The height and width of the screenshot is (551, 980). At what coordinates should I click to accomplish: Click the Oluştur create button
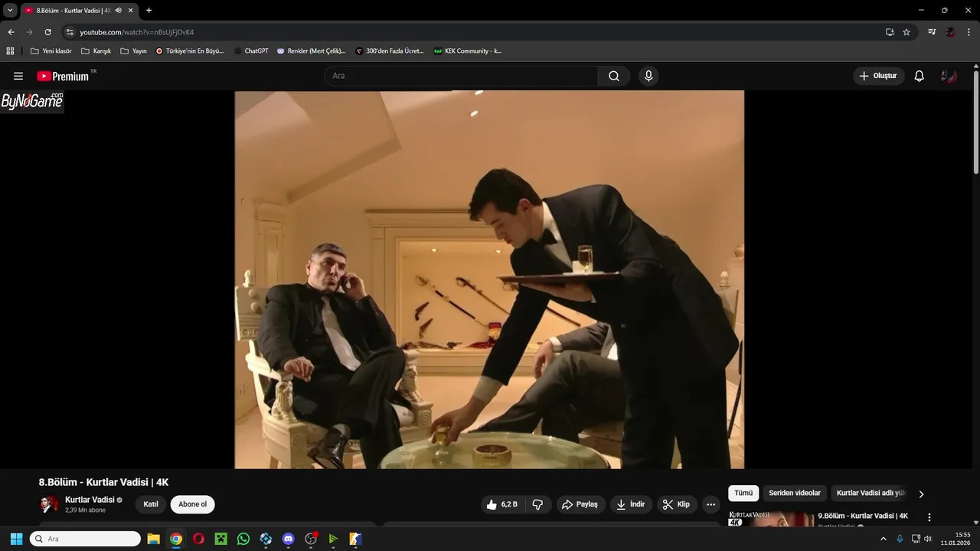tap(879, 76)
